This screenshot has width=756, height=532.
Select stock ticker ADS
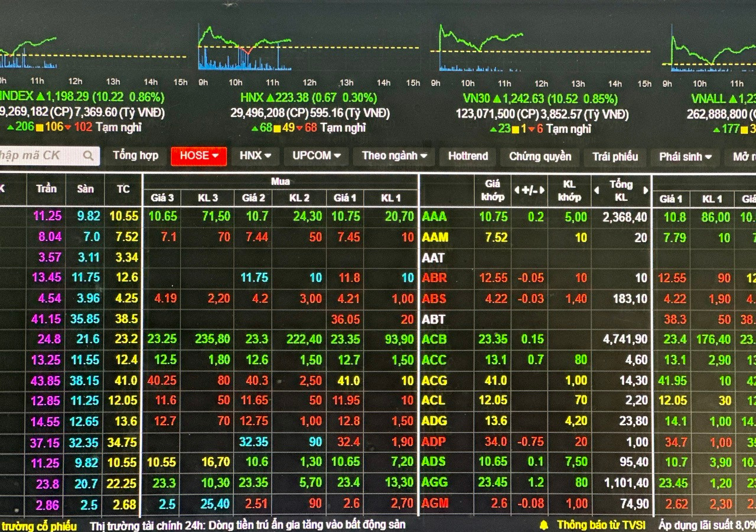tap(434, 462)
